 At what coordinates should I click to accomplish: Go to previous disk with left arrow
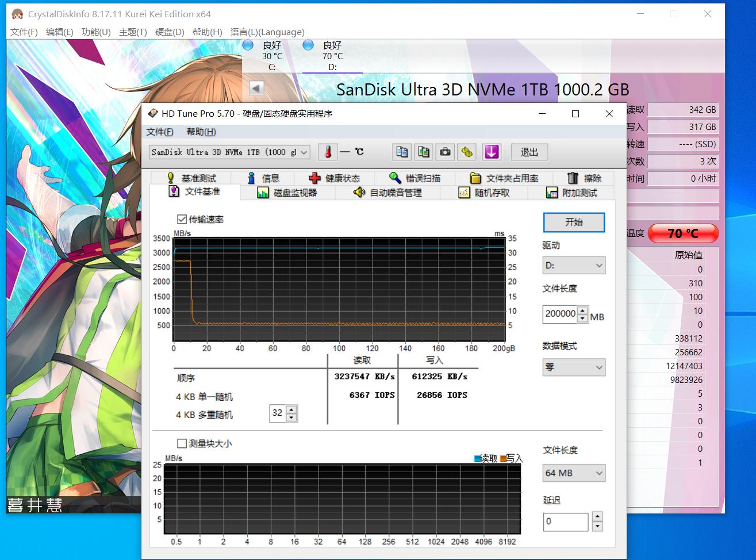(256, 89)
